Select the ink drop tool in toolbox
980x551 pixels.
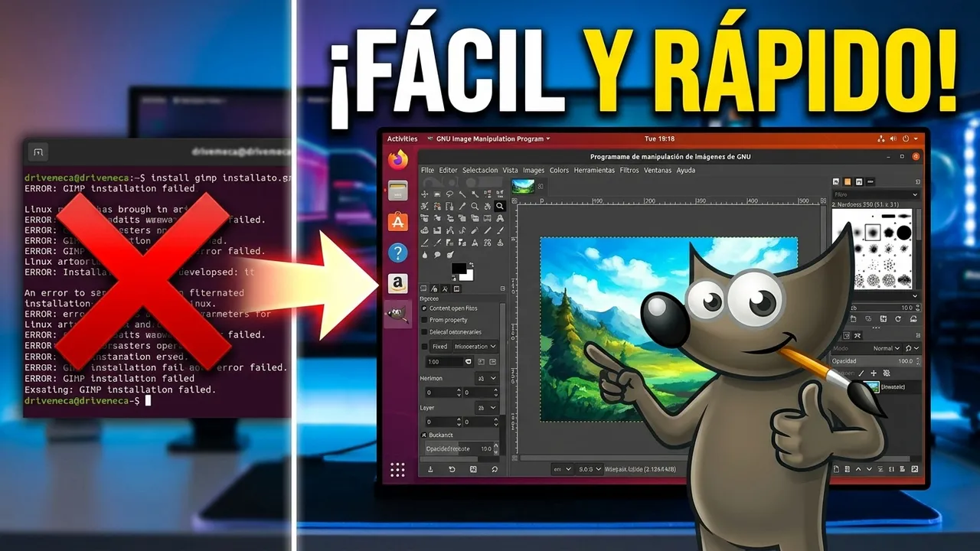point(425,255)
